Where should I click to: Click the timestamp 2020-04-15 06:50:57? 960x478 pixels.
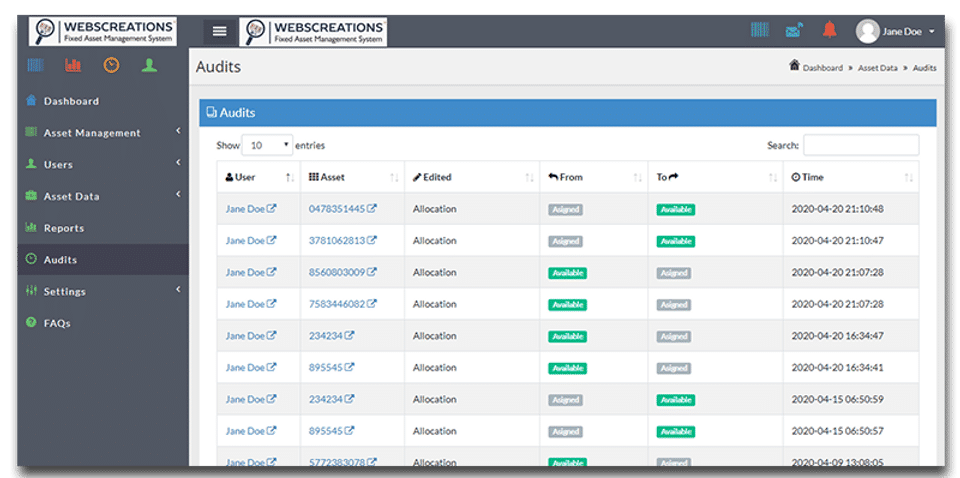(x=838, y=431)
